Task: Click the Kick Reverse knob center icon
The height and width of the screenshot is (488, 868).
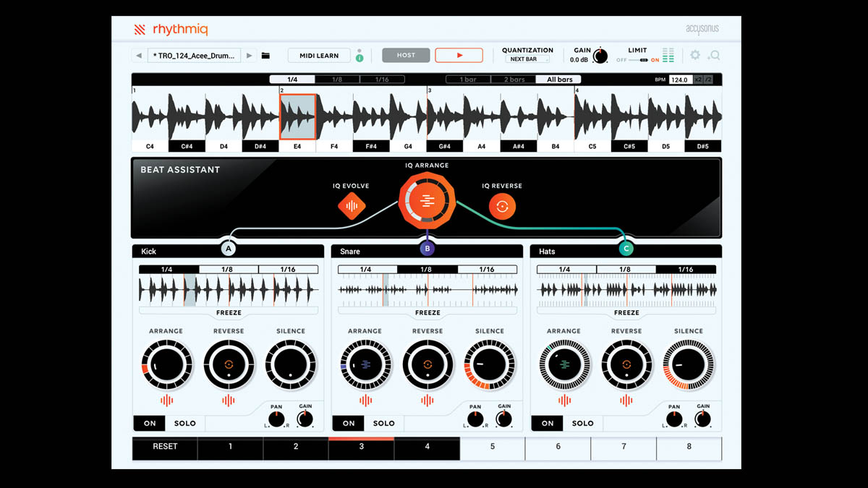Action: (x=229, y=364)
